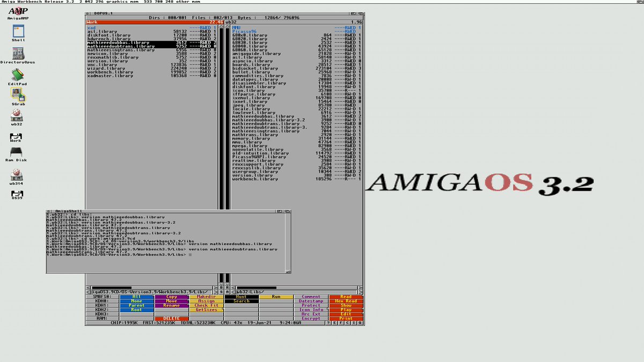Click the small 'A' gadget between the listers
Screen dimensions: 644x362
click(x=227, y=292)
